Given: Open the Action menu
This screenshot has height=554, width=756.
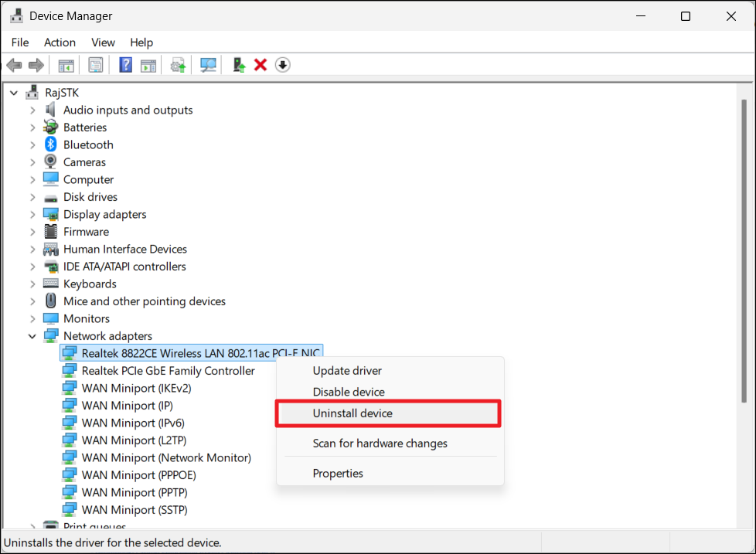Looking at the screenshot, I should click(60, 42).
